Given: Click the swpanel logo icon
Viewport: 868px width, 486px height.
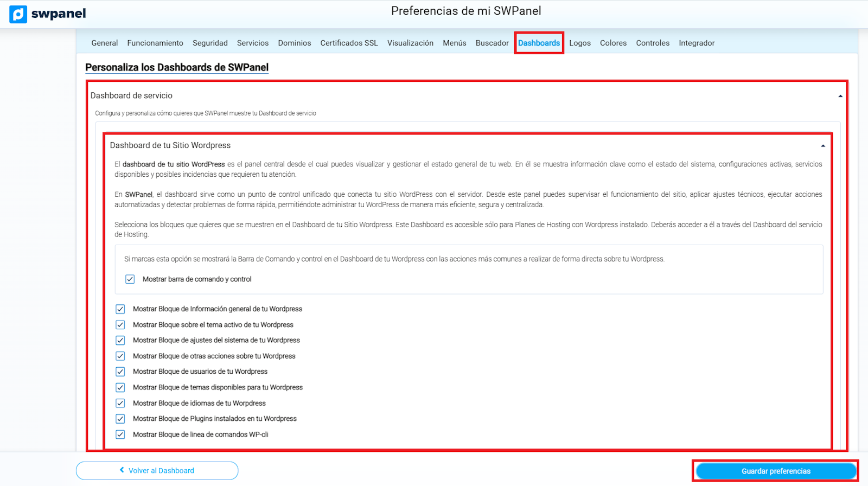Looking at the screenshot, I should (18, 14).
